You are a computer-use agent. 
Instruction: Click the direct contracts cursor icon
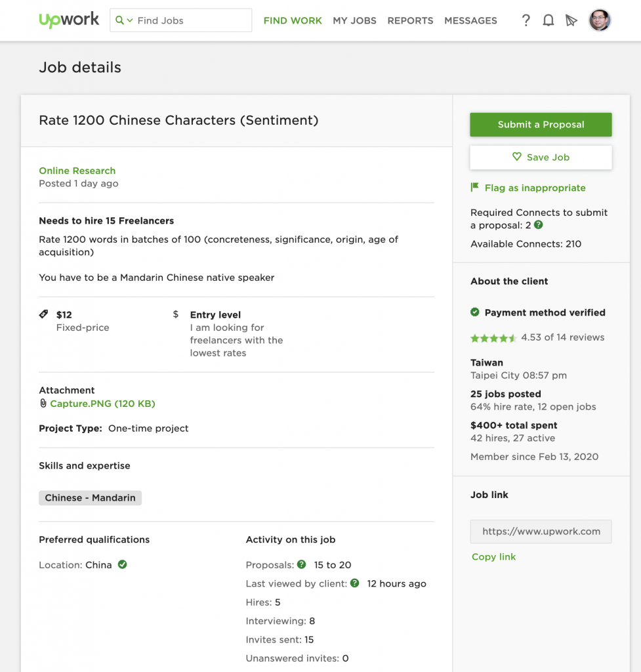pyautogui.click(x=571, y=20)
